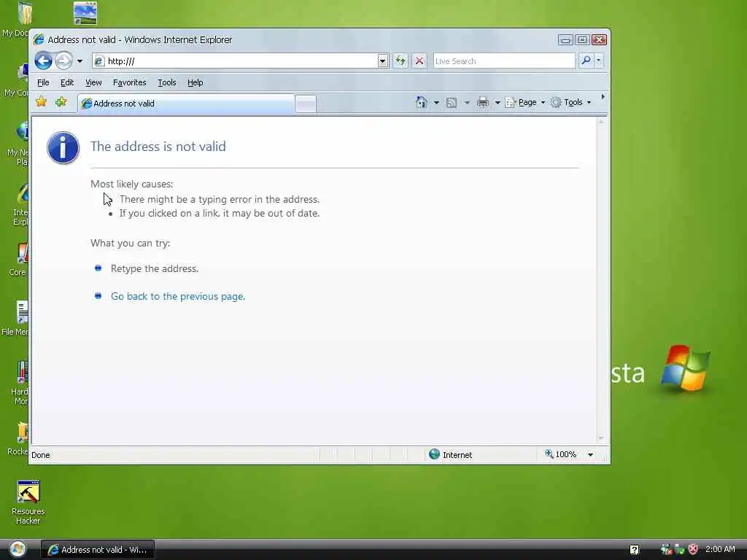Click the page scrollbar down arrow
The image size is (747, 560).
(x=601, y=438)
